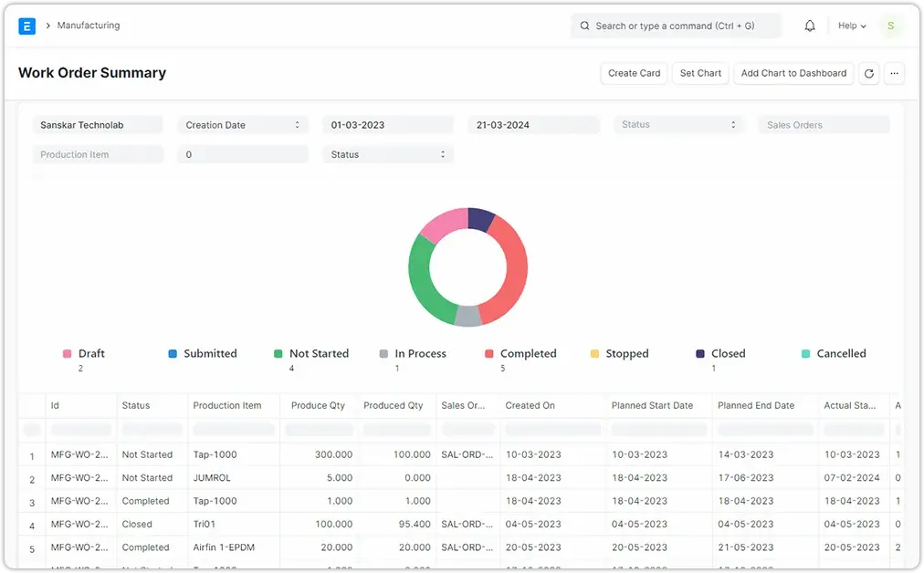Click Add Chart to Dashboard
The image size is (924, 573).
tap(793, 73)
